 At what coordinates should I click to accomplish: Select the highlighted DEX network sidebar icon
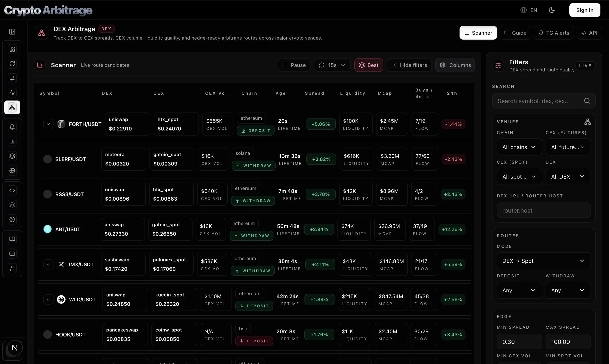pos(12,107)
